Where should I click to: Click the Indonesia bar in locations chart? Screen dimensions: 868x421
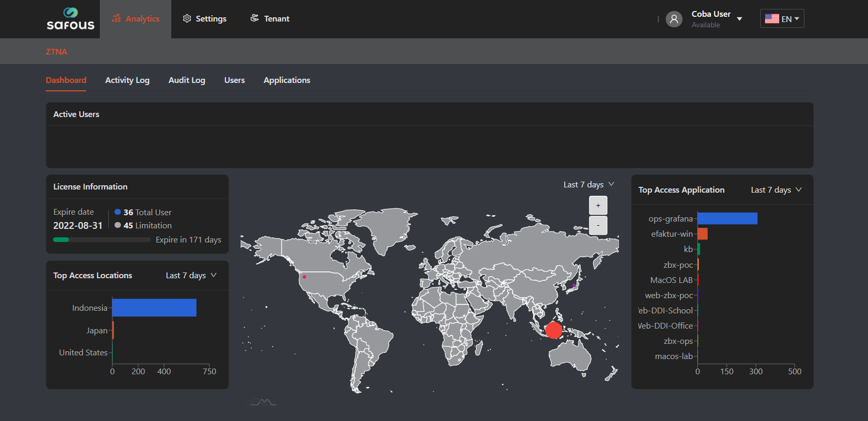(154, 308)
